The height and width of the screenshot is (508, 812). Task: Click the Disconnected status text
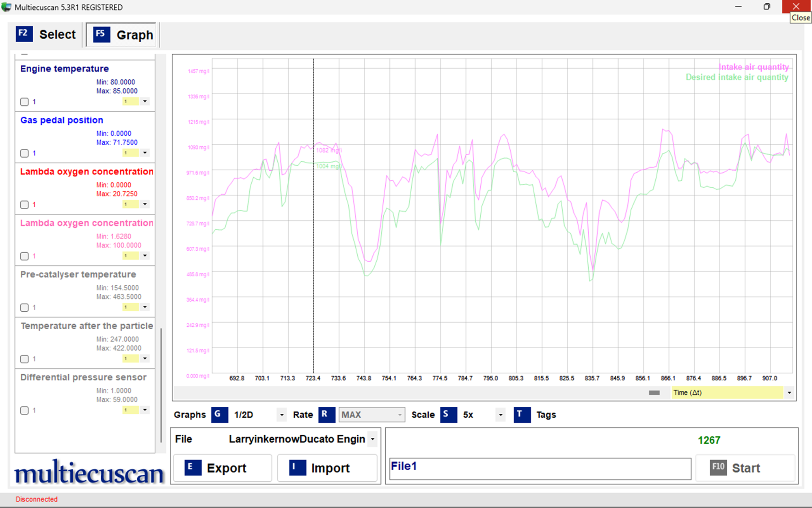click(x=37, y=499)
